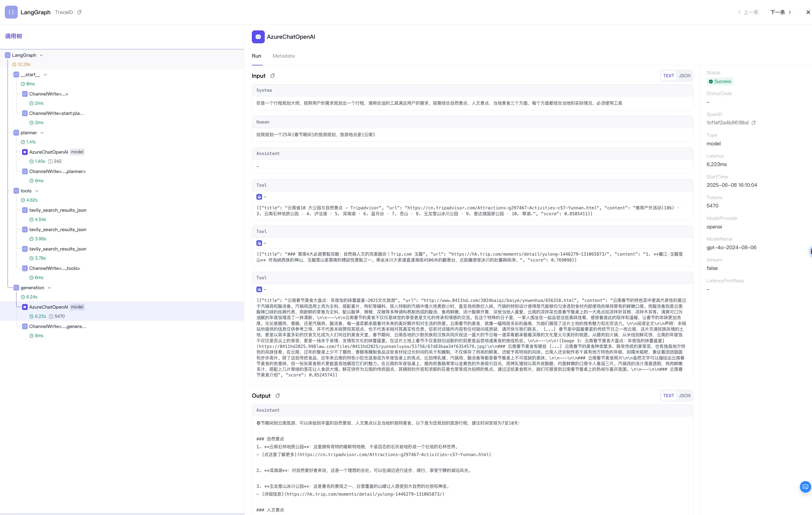Switch Input view to TEXT

pyautogui.click(x=668, y=76)
